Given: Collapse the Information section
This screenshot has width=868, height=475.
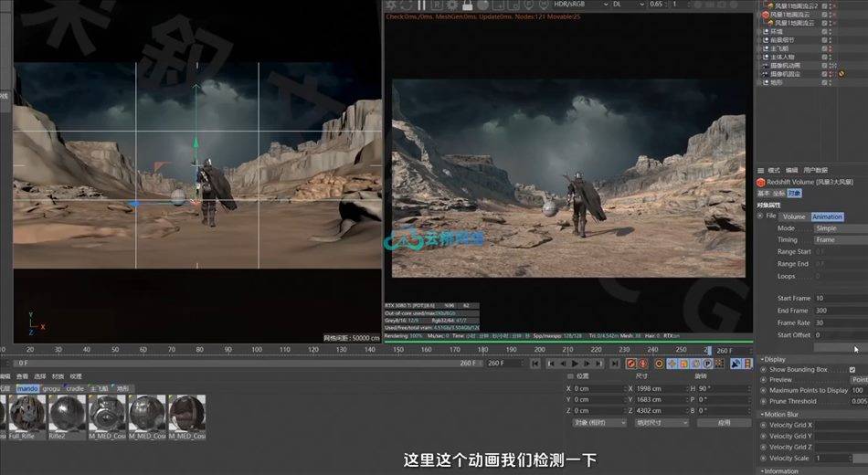Looking at the screenshot, I should (779, 471).
